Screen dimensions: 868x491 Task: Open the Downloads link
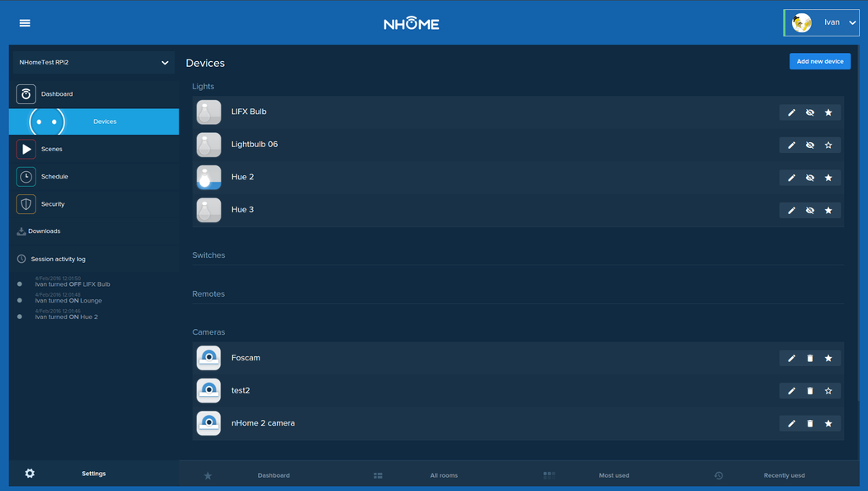pyautogui.click(x=44, y=231)
